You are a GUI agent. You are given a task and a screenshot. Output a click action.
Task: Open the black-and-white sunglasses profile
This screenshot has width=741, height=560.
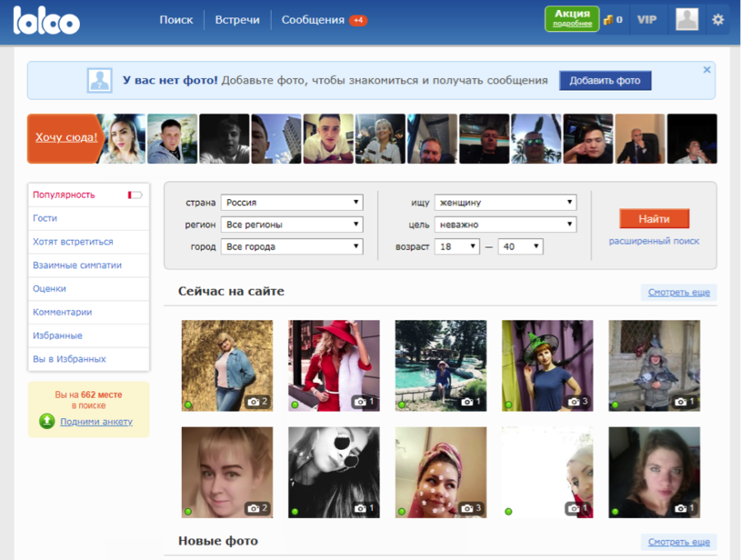coord(334,472)
